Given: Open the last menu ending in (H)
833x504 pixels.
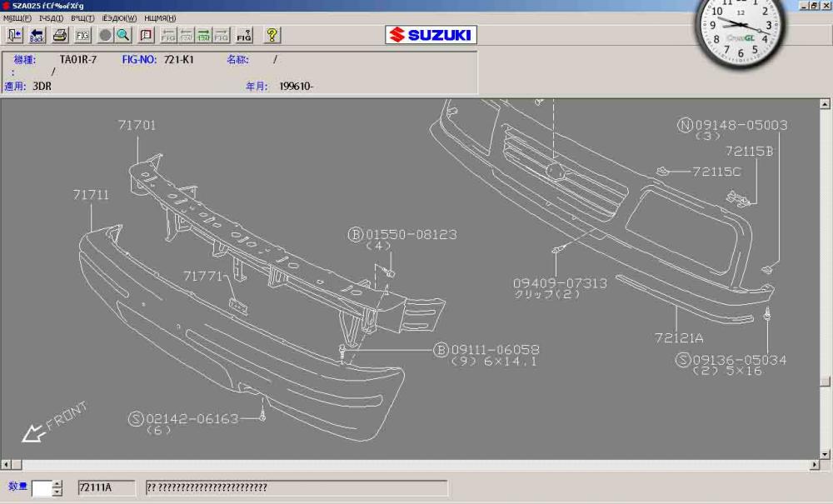Looking at the screenshot, I should point(160,18).
